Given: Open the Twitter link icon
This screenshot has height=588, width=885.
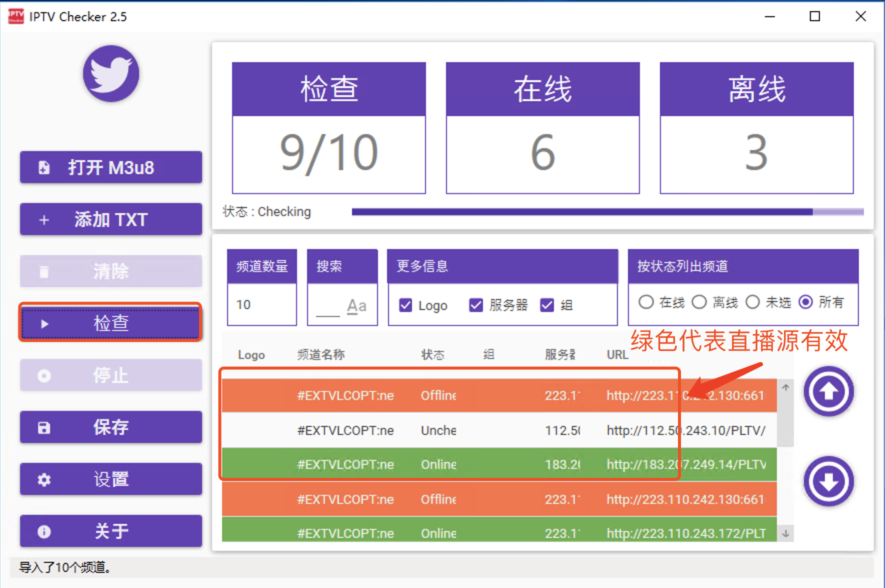Looking at the screenshot, I should point(110,73).
